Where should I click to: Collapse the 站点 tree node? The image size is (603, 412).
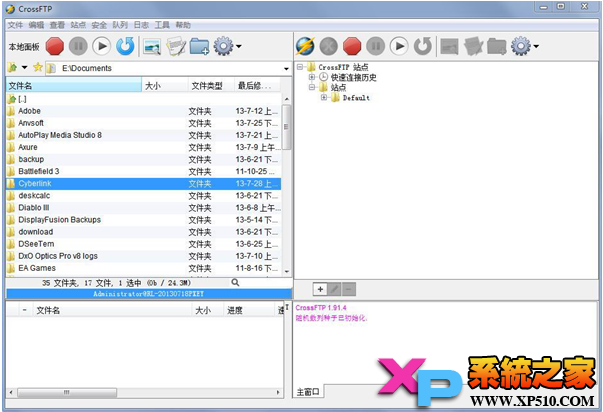pos(312,87)
